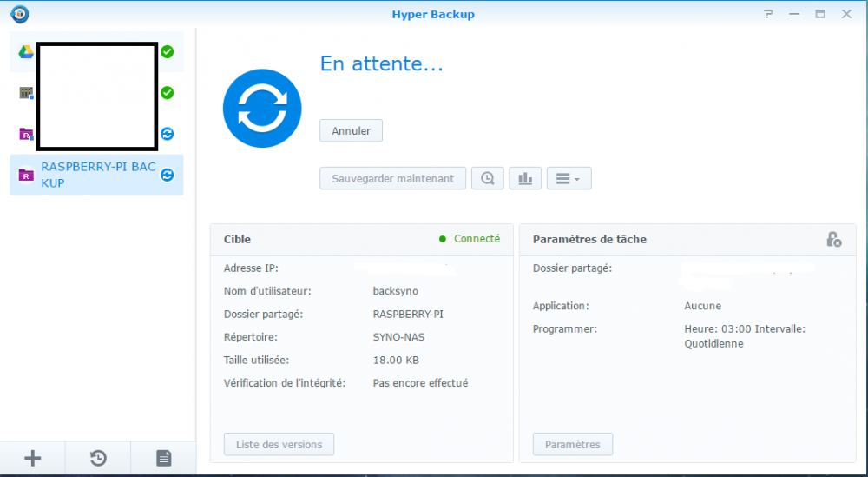Viewport: 868px width, 477px height.
Task: Click the syncing status icon of RASPBERRY-PI BACKUP
Action: 168,175
